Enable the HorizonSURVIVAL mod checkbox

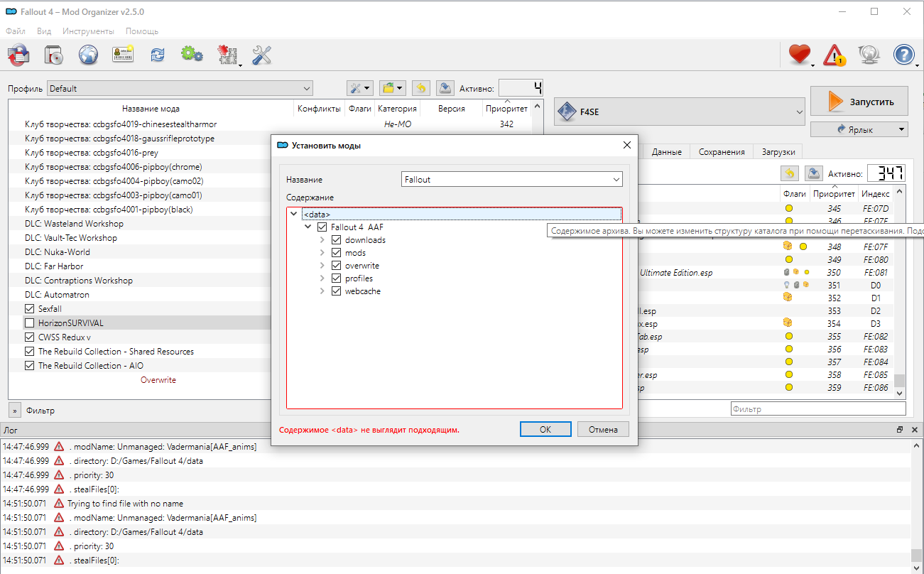pyautogui.click(x=30, y=323)
